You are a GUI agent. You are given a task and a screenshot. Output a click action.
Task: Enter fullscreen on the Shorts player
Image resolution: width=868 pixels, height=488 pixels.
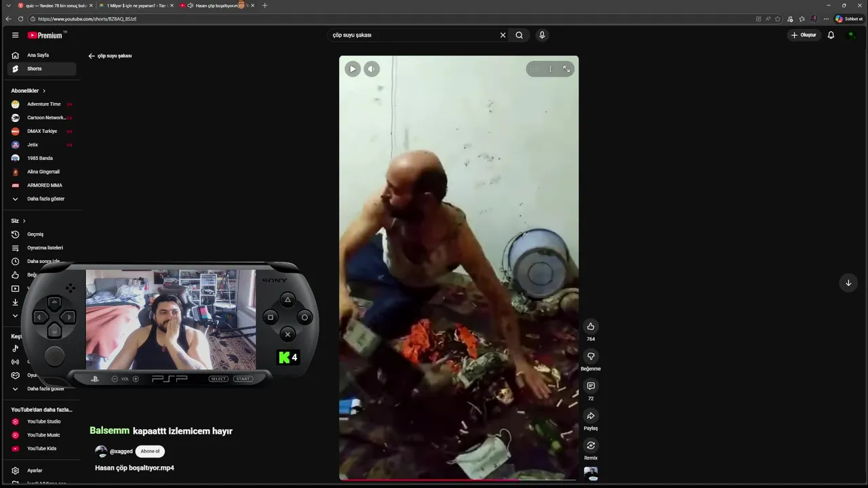[566, 68]
